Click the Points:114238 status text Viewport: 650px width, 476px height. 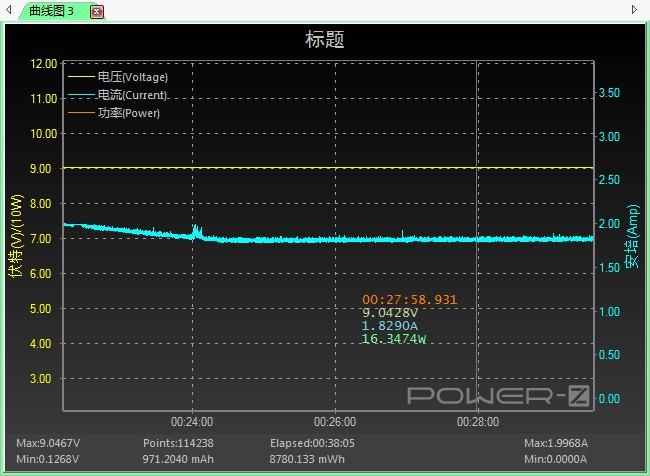tap(178, 443)
